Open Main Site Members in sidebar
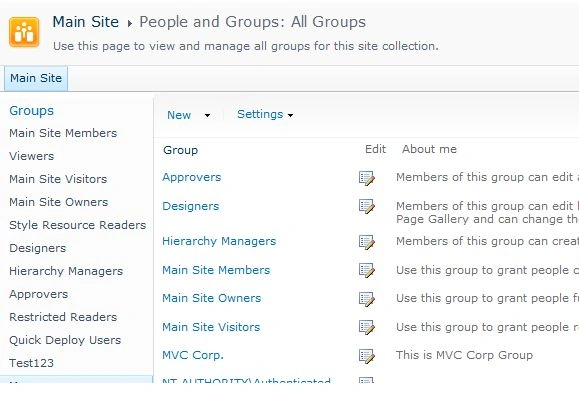This screenshot has height=397, width=579. pos(63,133)
